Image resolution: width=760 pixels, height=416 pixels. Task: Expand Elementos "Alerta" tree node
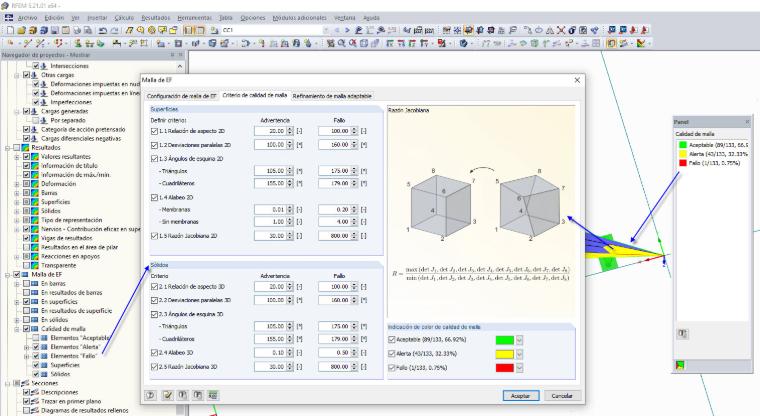pyautogui.click(x=27, y=347)
